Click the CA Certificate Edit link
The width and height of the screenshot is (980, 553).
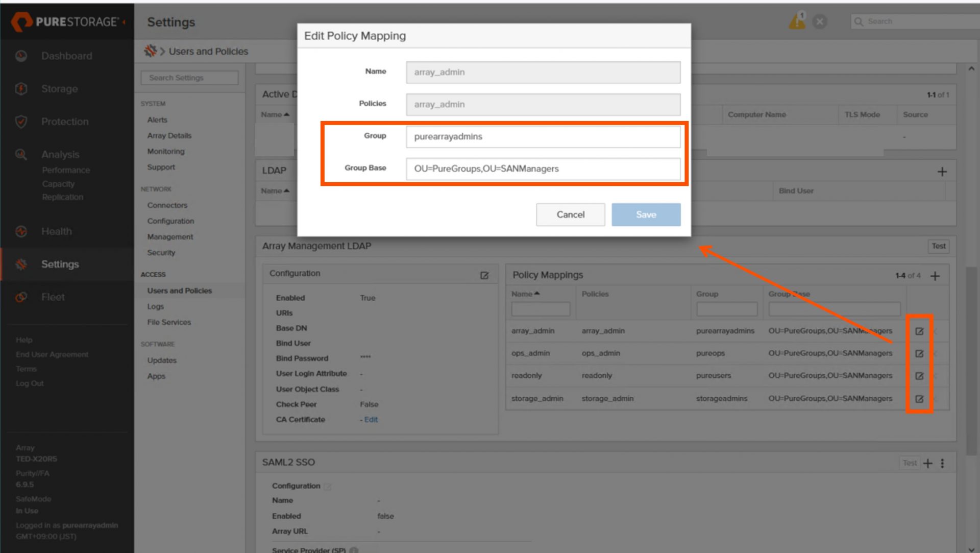[x=371, y=420]
